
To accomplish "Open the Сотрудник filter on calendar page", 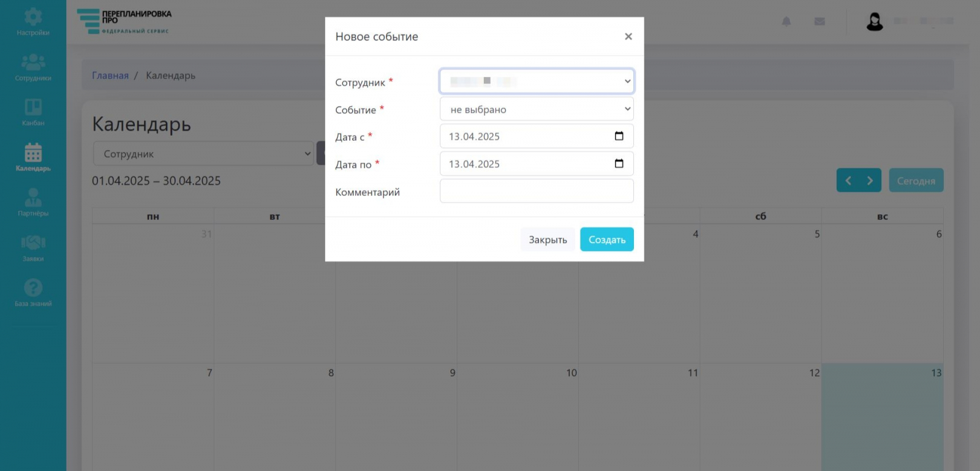I will point(203,154).
